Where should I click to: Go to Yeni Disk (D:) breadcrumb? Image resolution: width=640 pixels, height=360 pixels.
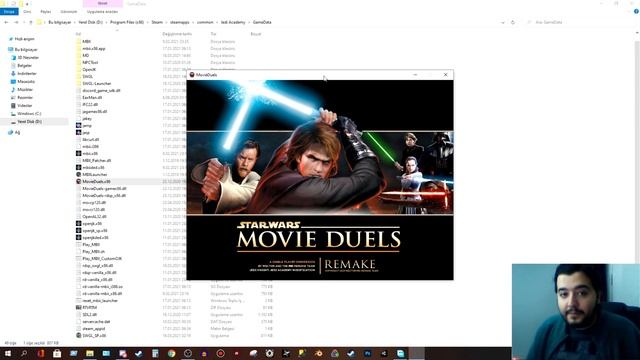pyautogui.click(x=91, y=22)
